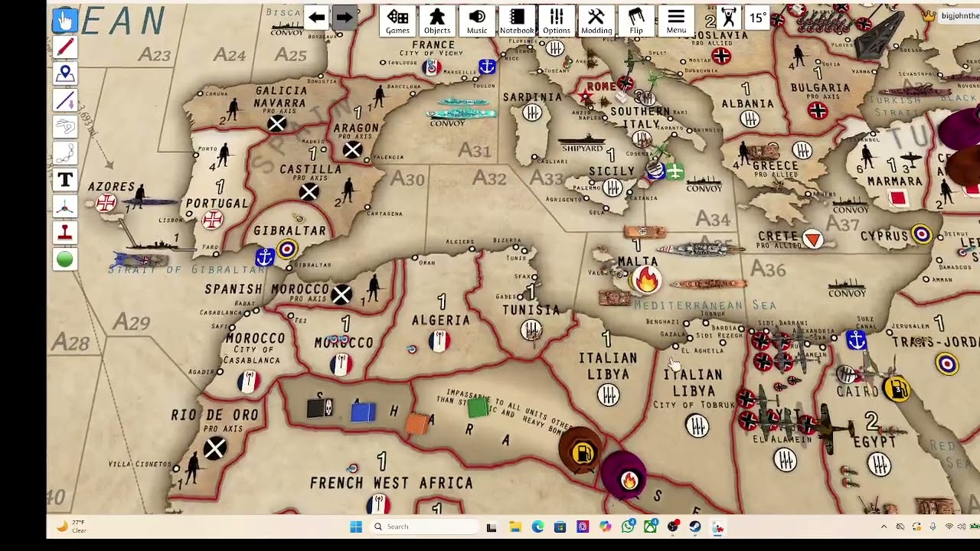Click the Undo back arrow
The image size is (980, 551).
(317, 18)
